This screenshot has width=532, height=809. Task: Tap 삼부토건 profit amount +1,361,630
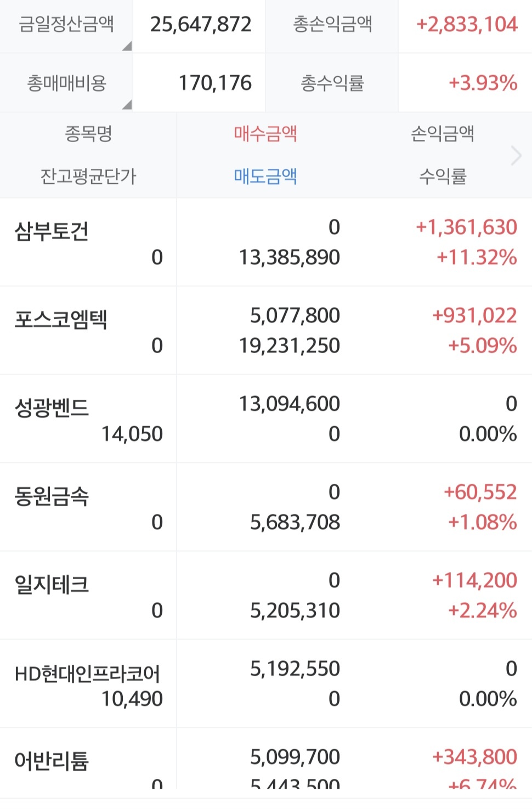coord(466,227)
